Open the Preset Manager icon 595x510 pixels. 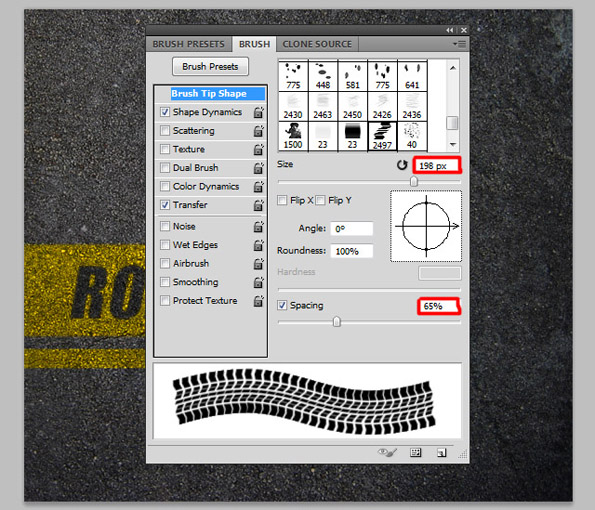click(x=416, y=452)
